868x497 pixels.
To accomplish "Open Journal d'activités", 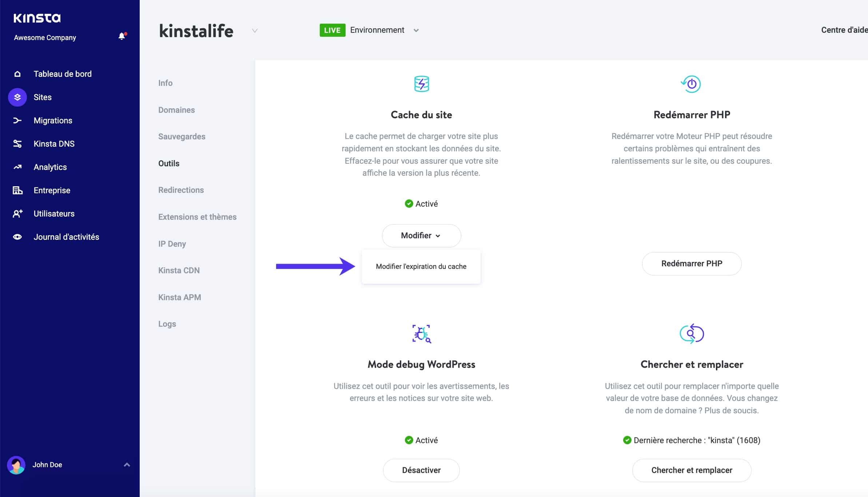I will pyautogui.click(x=66, y=237).
